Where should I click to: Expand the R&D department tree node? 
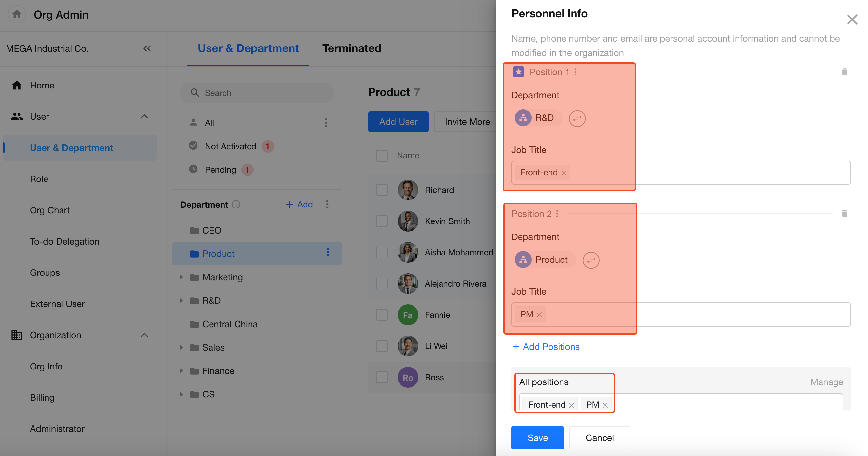[x=181, y=301]
